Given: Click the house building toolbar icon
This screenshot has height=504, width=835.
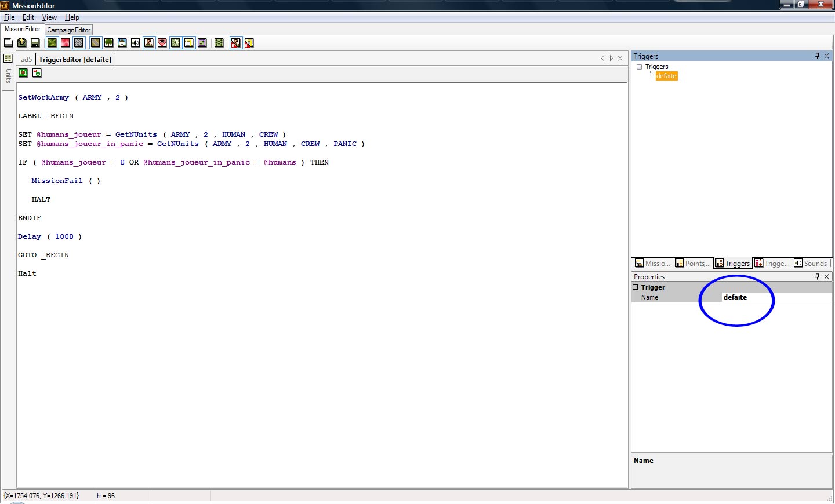Looking at the screenshot, I should point(122,43).
